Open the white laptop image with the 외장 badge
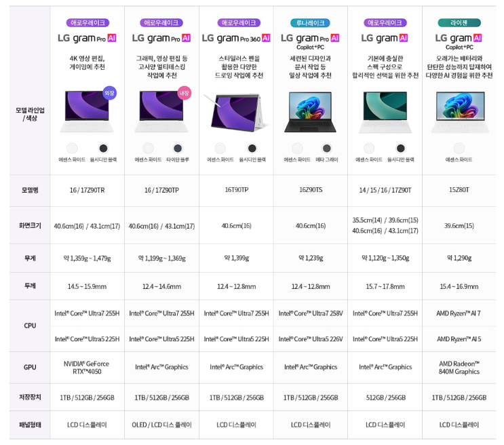This screenshot has height=445, width=504. [87, 111]
